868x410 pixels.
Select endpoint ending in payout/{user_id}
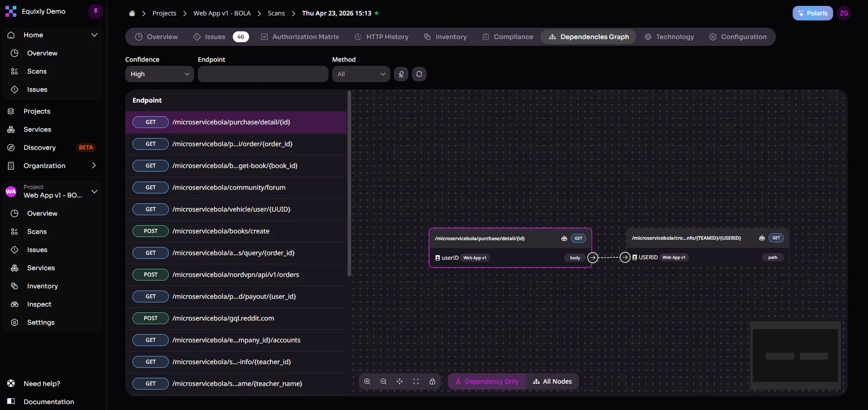pos(236,296)
